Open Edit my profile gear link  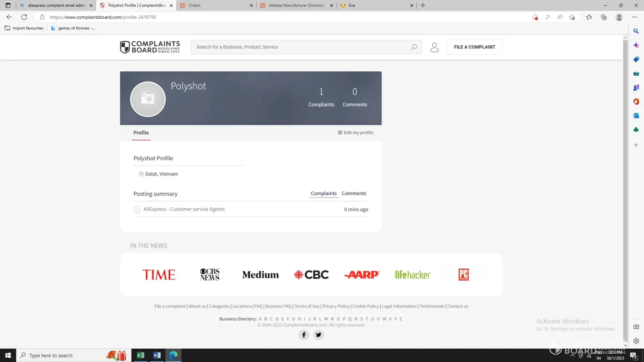pyautogui.click(x=355, y=132)
